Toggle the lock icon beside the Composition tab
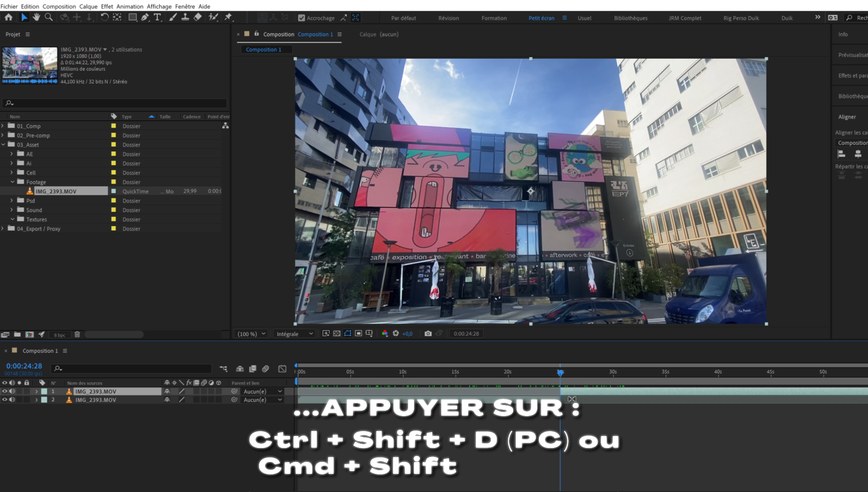Image resolution: width=868 pixels, height=492 pixels. (x=256, y=34)
